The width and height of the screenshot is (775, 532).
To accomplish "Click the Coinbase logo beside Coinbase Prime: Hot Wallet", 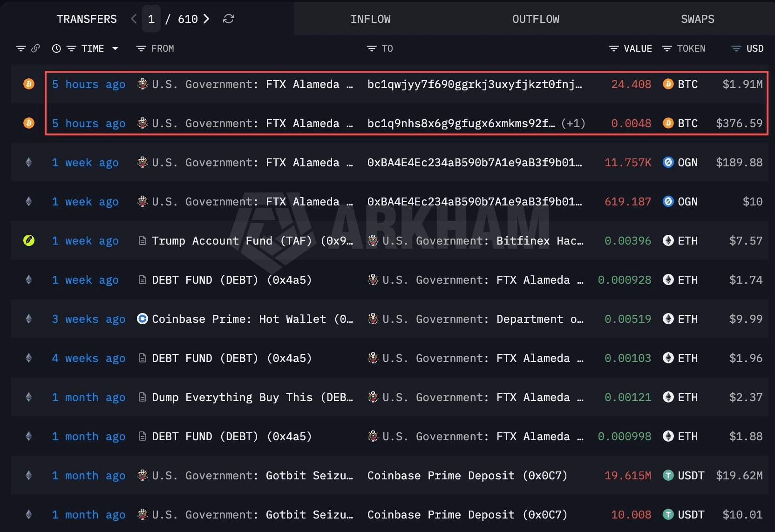I will tap(143, 319).
